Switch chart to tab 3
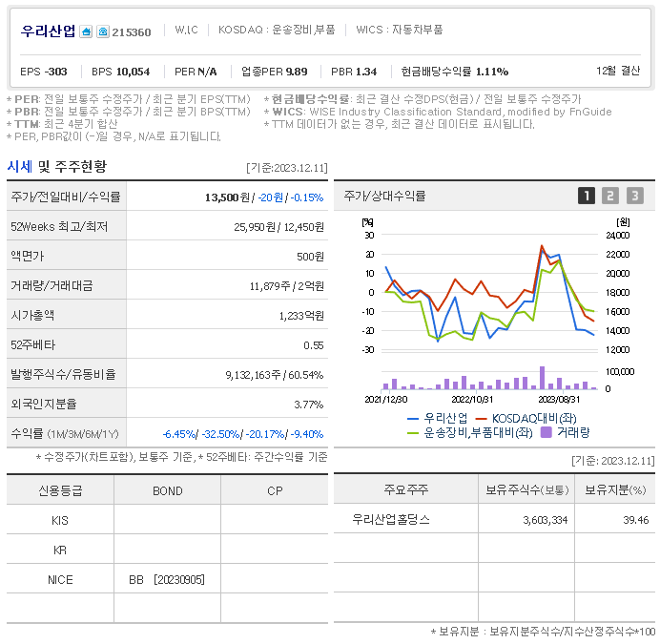 click(x=635, y=196)
